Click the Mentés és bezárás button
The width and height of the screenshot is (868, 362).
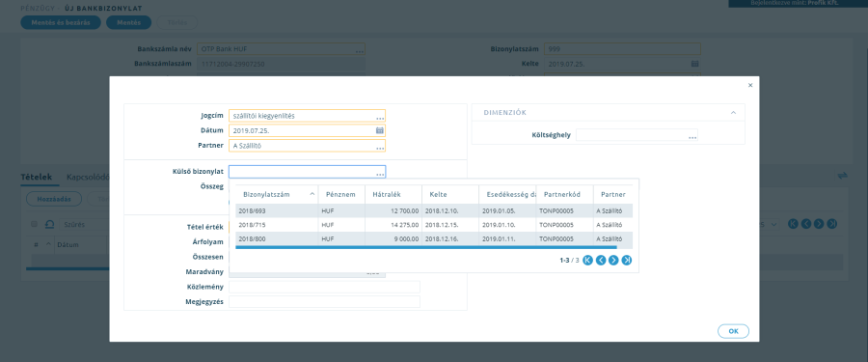point(61,23)
